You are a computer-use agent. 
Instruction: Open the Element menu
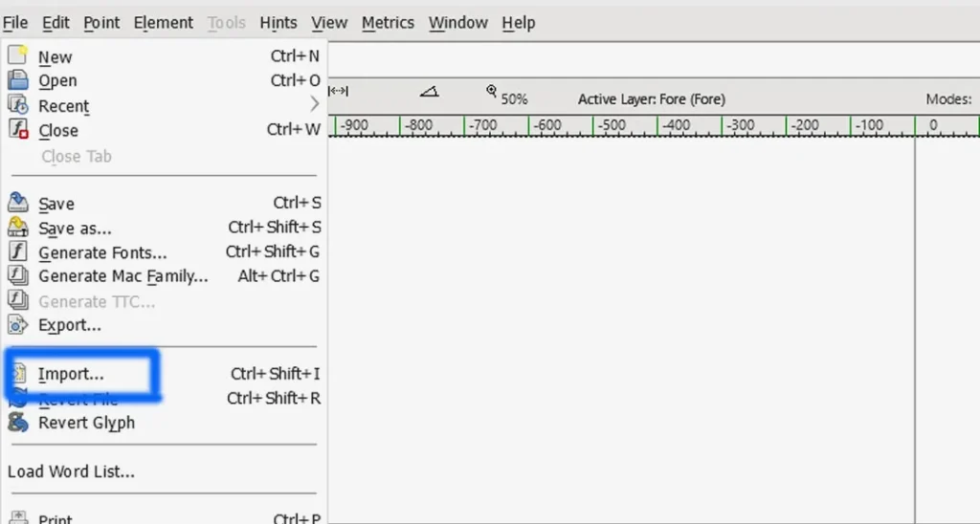point(163,23)
